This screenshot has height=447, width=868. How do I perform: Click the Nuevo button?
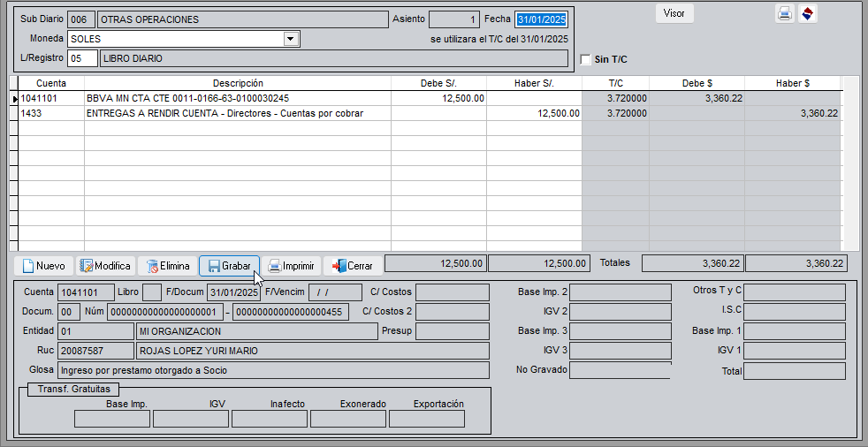point(43,266)
